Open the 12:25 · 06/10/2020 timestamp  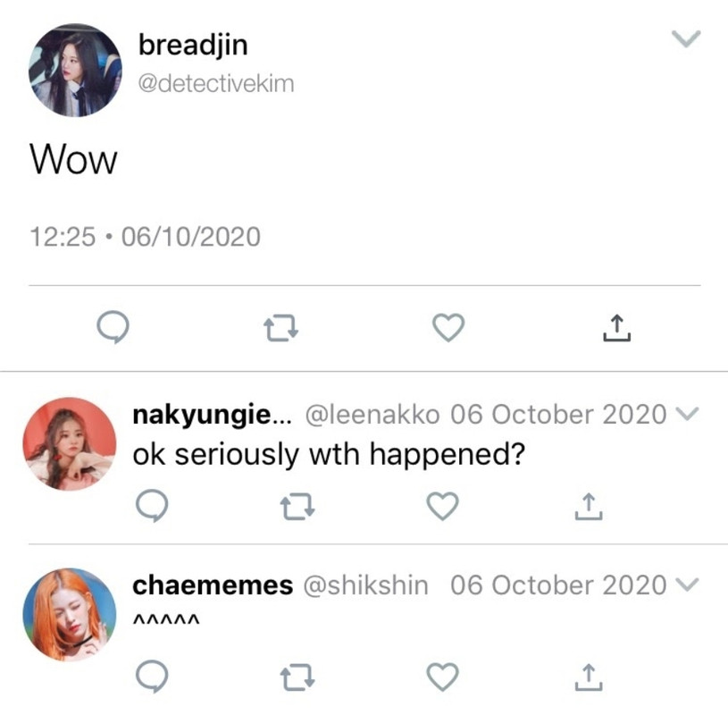click(145, 237)
